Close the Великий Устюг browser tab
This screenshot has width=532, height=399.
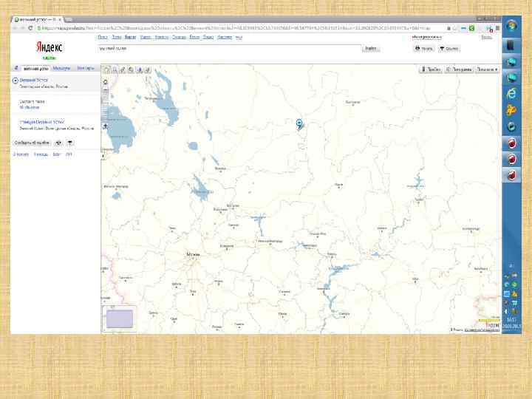click(60, 20)
